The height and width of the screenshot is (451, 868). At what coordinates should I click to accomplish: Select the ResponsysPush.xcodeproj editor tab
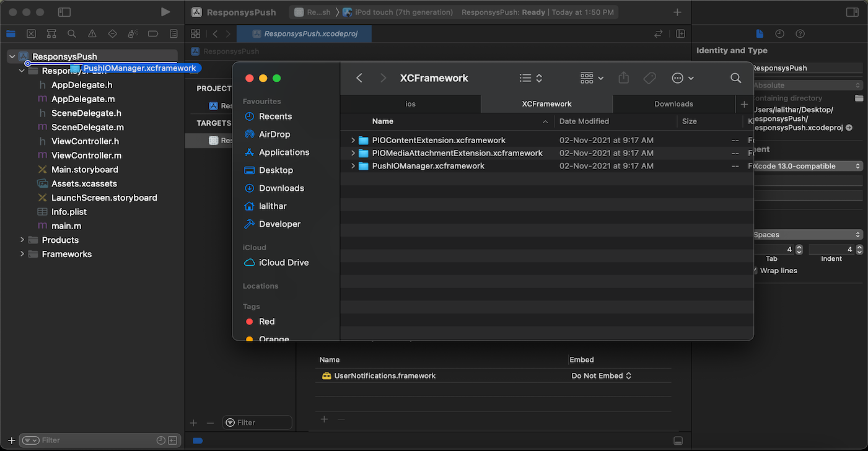(304, 34)
